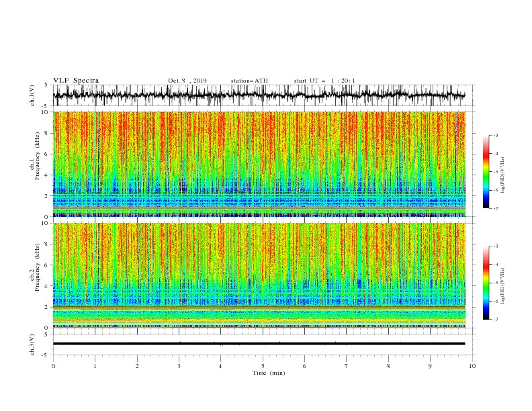Click the ch.1 spectrogram color scale bar

coord(486,172)
